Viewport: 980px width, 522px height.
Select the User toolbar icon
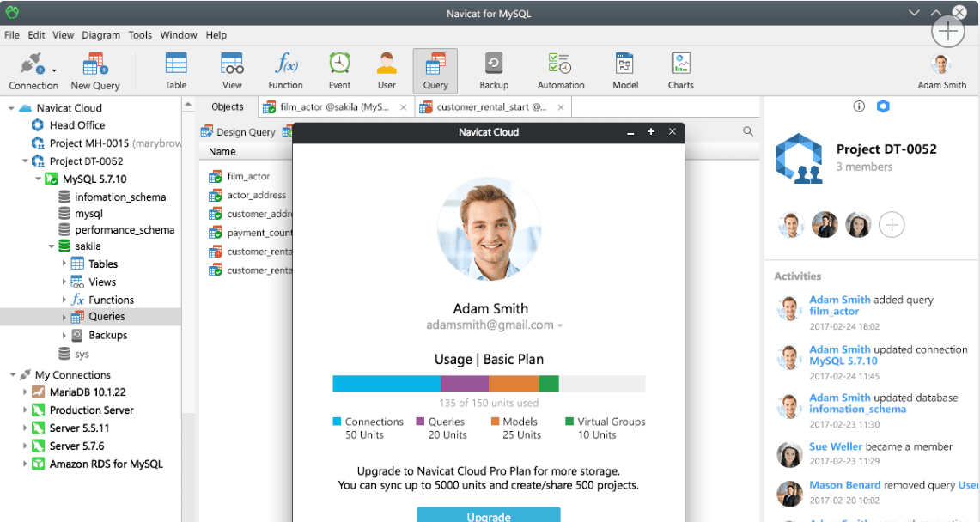pos(387,71)
